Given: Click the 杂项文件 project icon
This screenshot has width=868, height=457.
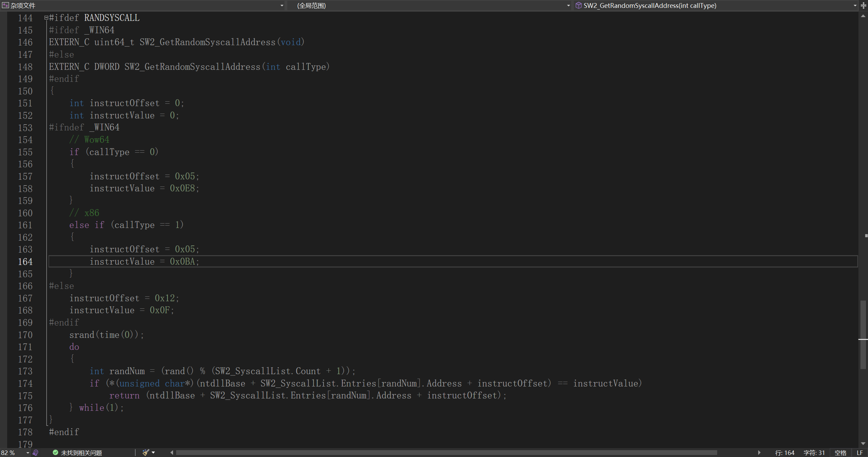Looking at the screenshot, I should (x=5, y=5).
